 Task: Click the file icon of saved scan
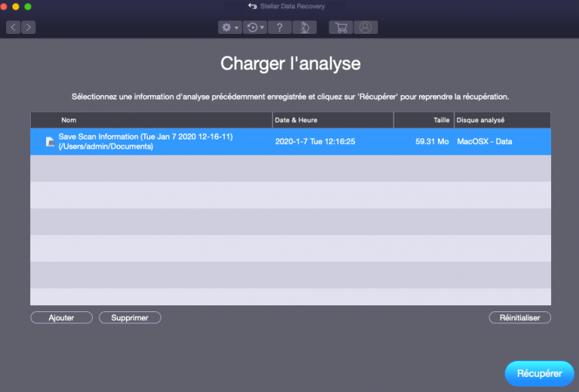point(50,142)
